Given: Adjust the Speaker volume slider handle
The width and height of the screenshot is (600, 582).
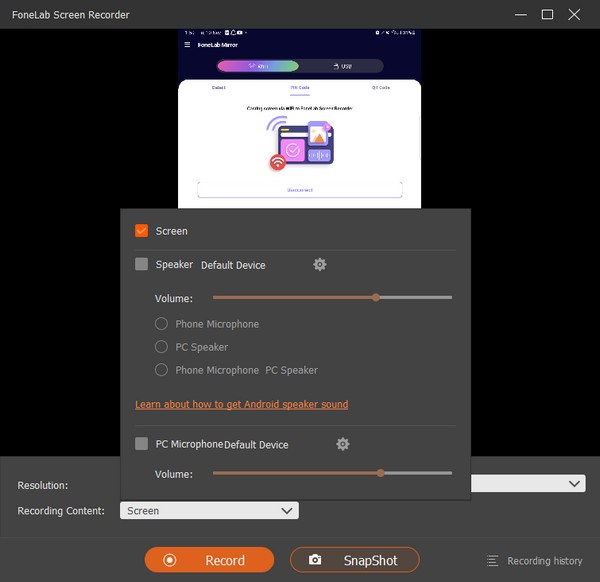Looking at the screenshot, I should (376, 297).
